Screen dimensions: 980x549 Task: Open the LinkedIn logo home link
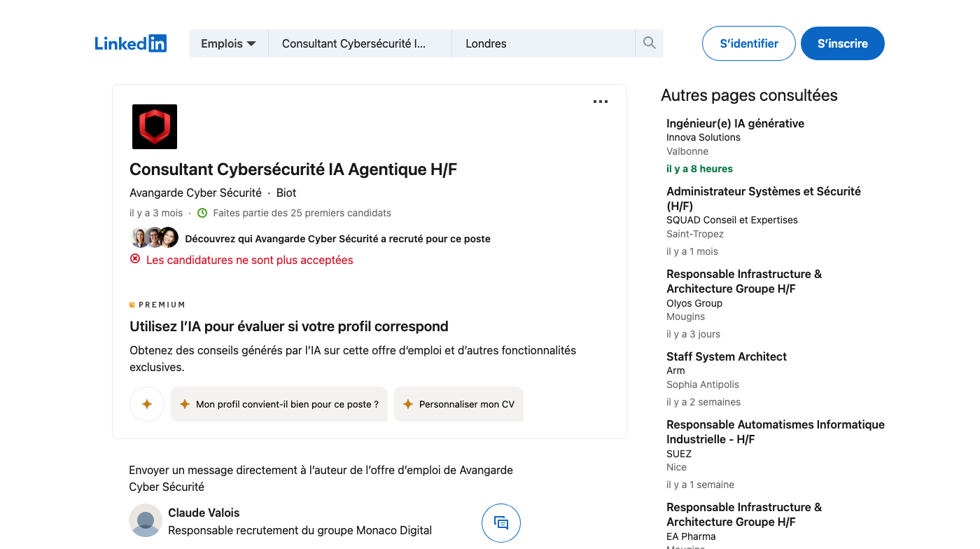[131, 43]
